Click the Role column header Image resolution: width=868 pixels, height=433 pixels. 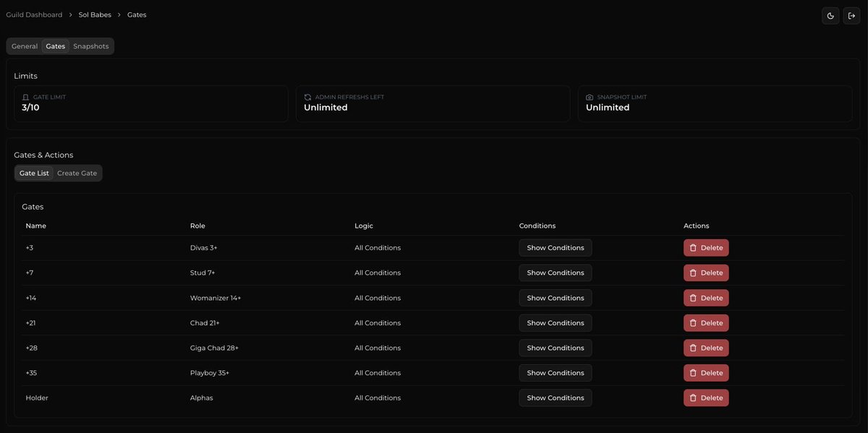197,226
